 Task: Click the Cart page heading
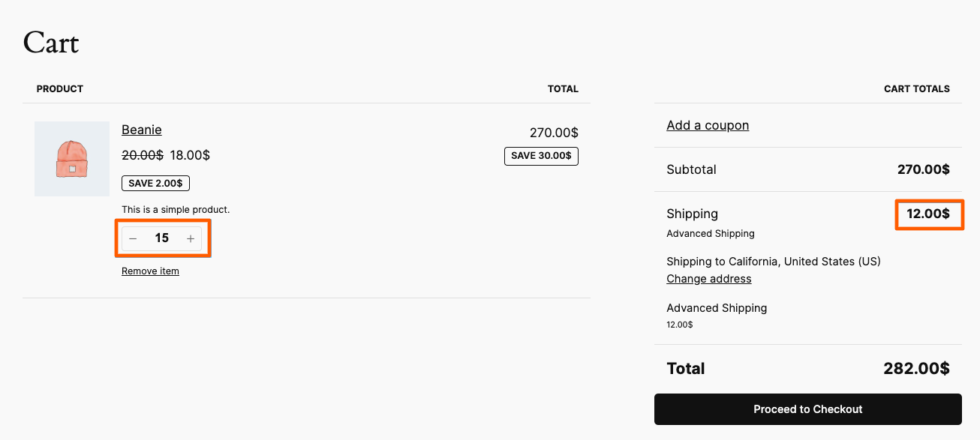[x=51, y=43]
